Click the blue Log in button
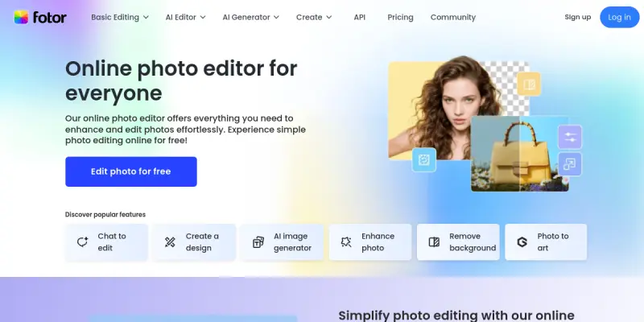The width and height of the screenshot is (644, 322). (x=619, y=17)
